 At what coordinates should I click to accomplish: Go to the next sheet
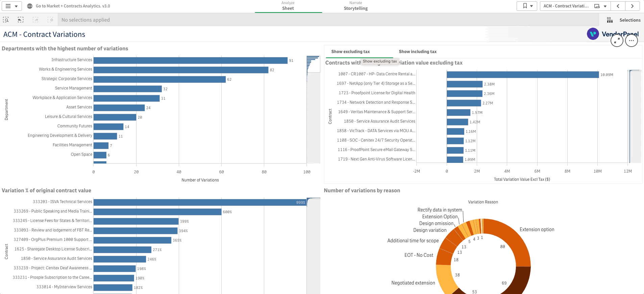632,6
